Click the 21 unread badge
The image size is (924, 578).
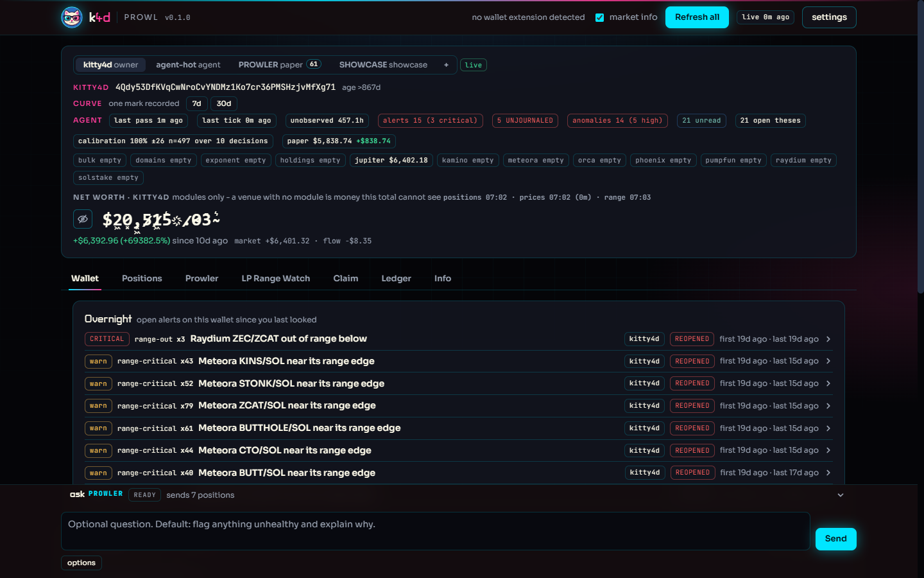coord(701,121)
